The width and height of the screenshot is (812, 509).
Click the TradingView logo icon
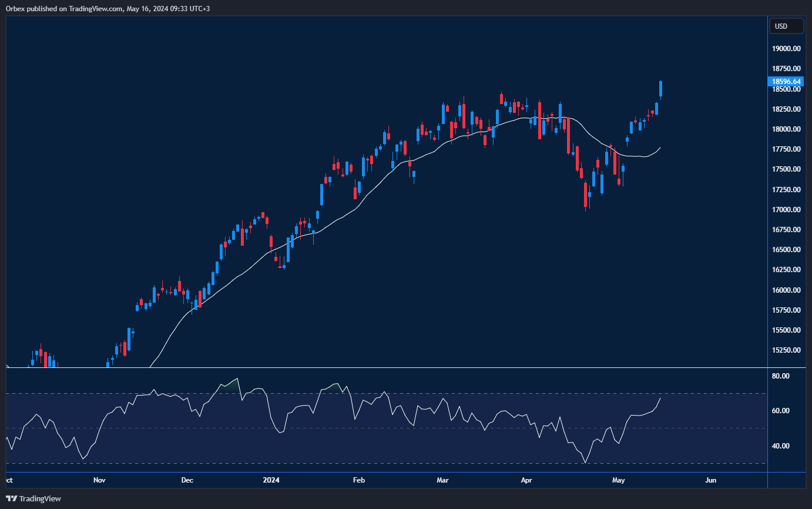(x=12, y=498)
